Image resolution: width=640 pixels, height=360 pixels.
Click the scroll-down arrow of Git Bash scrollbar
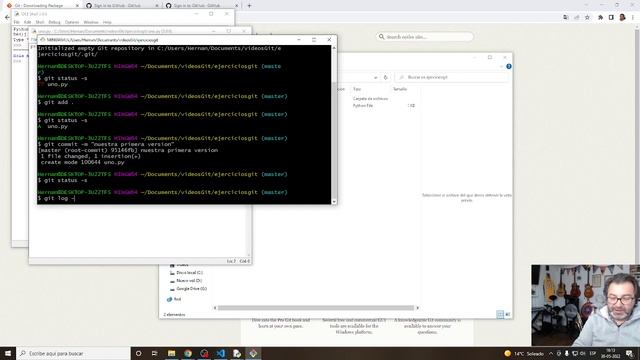click(334, 202)
